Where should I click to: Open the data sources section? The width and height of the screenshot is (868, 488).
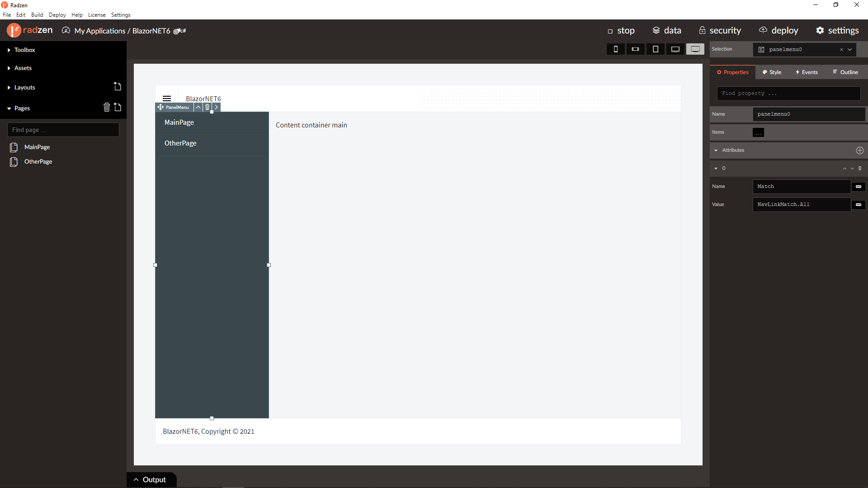667,30
